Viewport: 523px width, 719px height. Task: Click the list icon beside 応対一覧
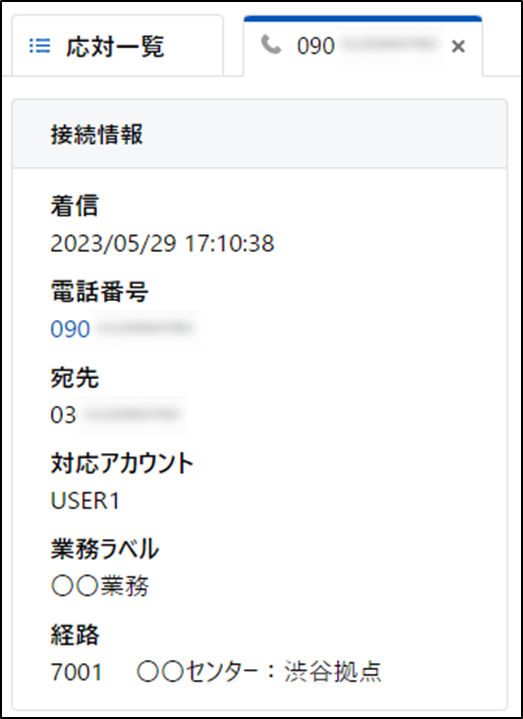point(40,46)
